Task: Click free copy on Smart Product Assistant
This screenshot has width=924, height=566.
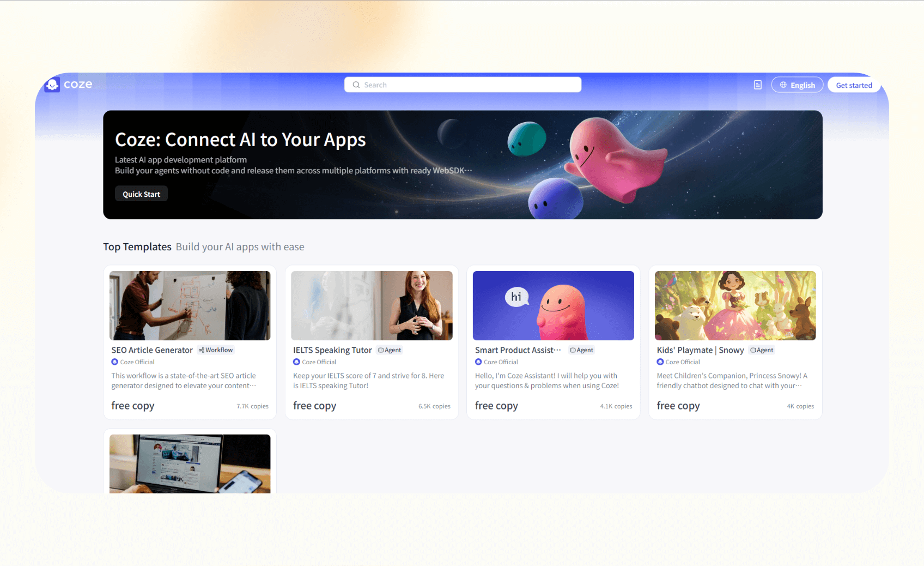Action: point(496,406)
